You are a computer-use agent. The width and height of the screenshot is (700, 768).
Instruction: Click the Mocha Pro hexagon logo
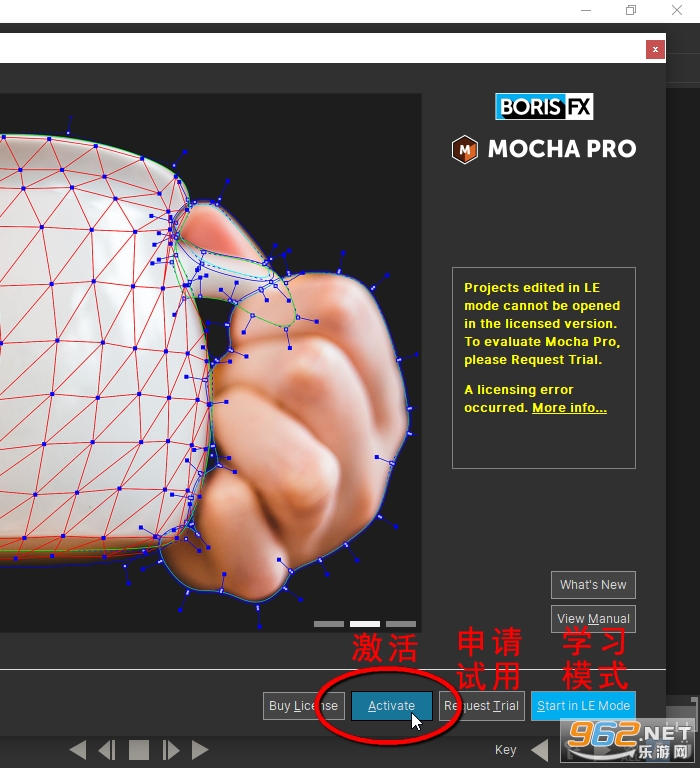point(464,149)
